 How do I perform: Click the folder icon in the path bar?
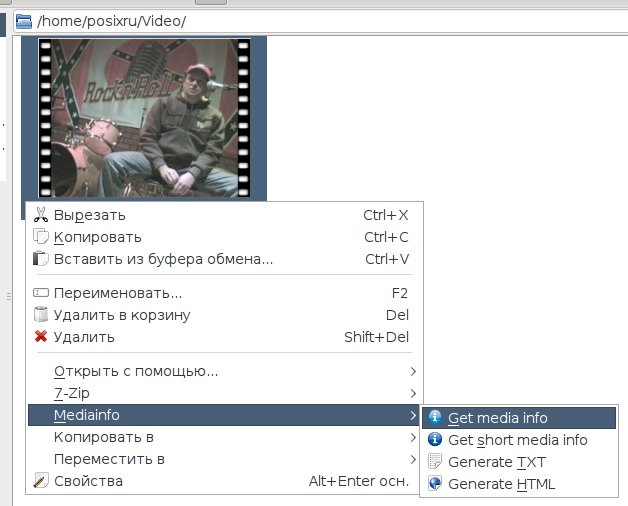click(x=24, y=21)
